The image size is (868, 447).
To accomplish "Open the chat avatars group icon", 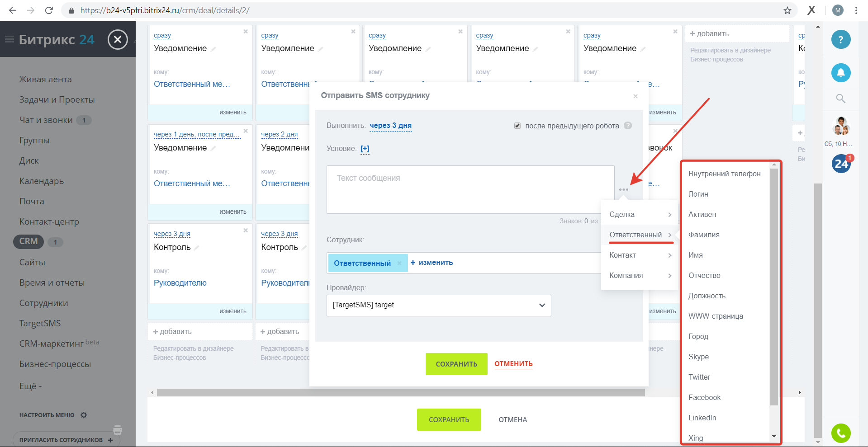I will [841, 126].
